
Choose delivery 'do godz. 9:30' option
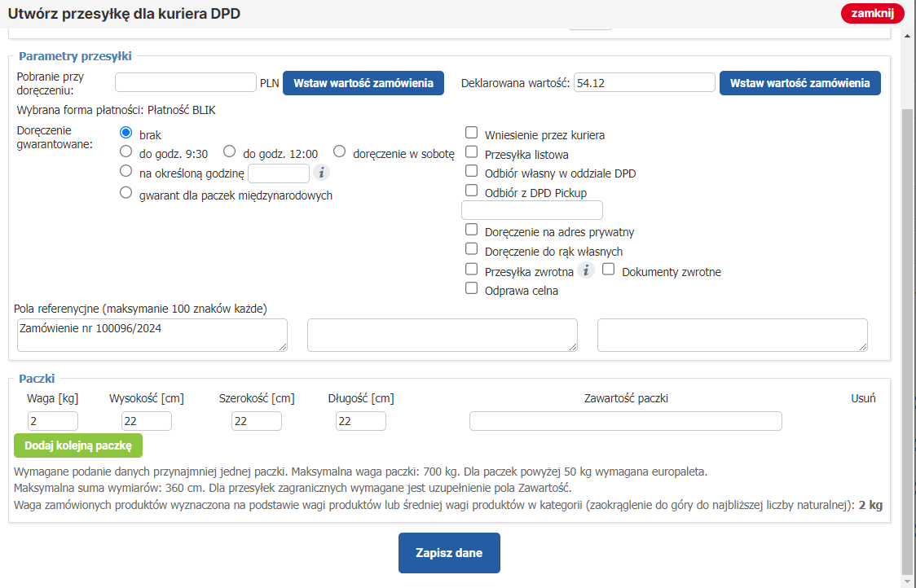pyautogui.click(x=126, y=151)
